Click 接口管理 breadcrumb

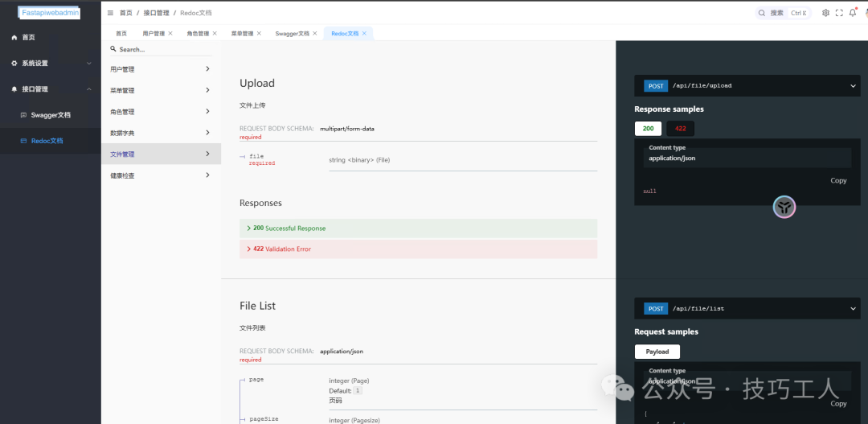[x=156, y=13]
